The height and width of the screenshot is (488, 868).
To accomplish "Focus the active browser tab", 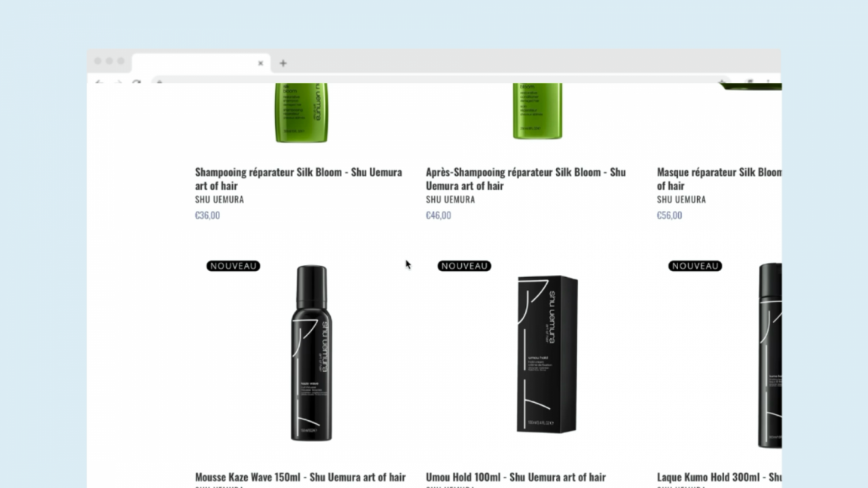I will pyautogui.click(x=201, y=63).
